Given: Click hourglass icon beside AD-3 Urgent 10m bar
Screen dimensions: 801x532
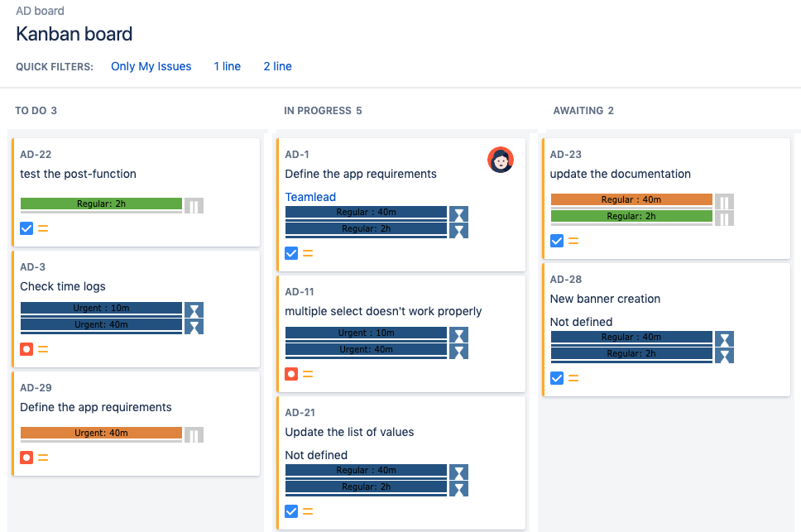Looking at the screenshot, I should tap(194, 309).
